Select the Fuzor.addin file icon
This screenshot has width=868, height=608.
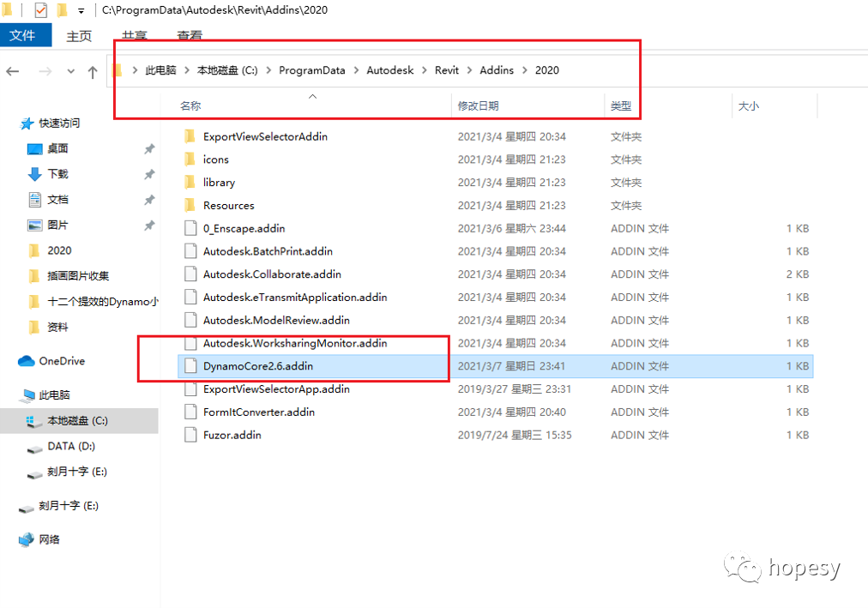click(x=190, y=435)
